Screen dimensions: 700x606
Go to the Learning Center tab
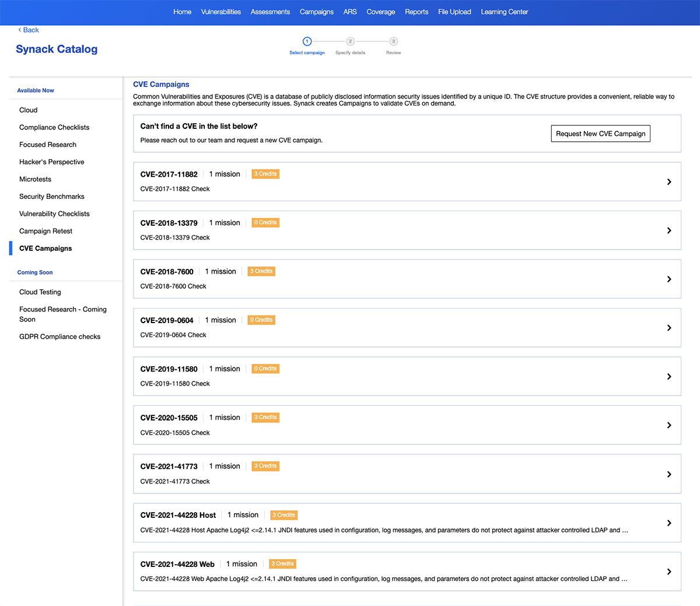pyautogui.click(x=505, y=12)
